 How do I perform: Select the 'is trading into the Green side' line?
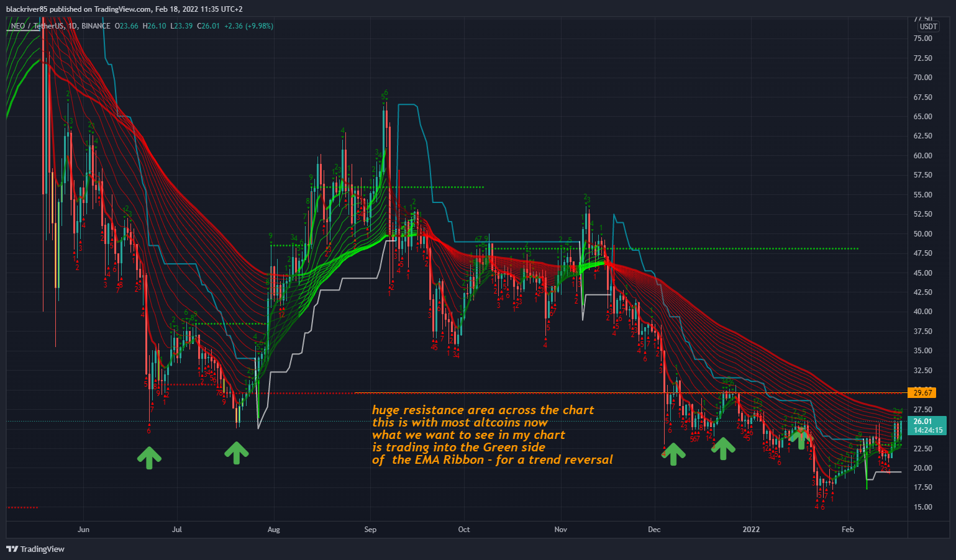[x=458, y=447]
